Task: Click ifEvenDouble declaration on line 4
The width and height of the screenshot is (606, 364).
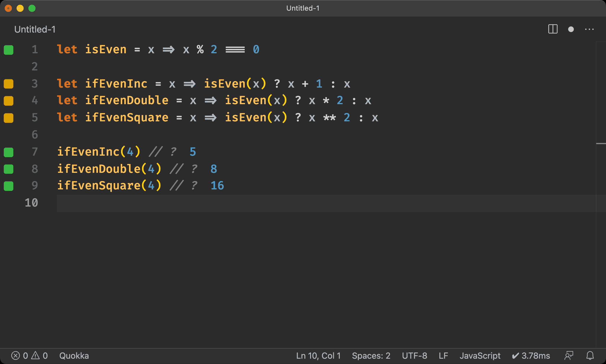Action: click(127, 100)
